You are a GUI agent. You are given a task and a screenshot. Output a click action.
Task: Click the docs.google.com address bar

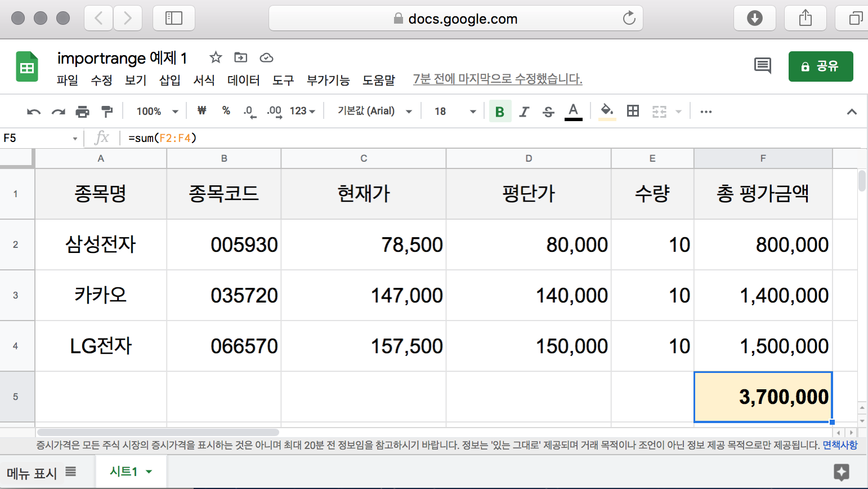456,19
